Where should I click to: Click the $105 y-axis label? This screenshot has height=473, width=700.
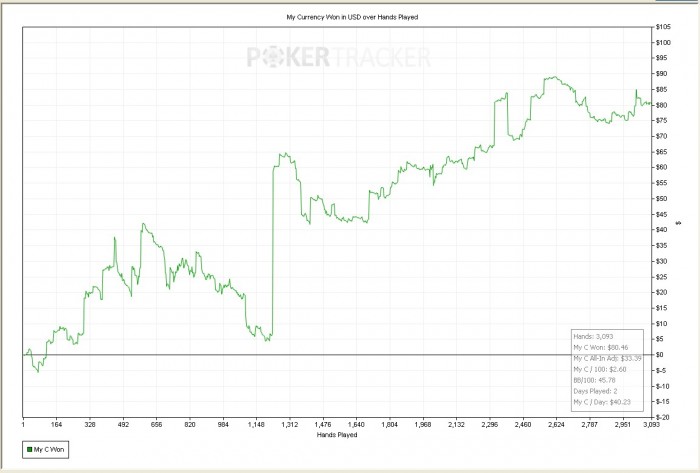(663, 27)
